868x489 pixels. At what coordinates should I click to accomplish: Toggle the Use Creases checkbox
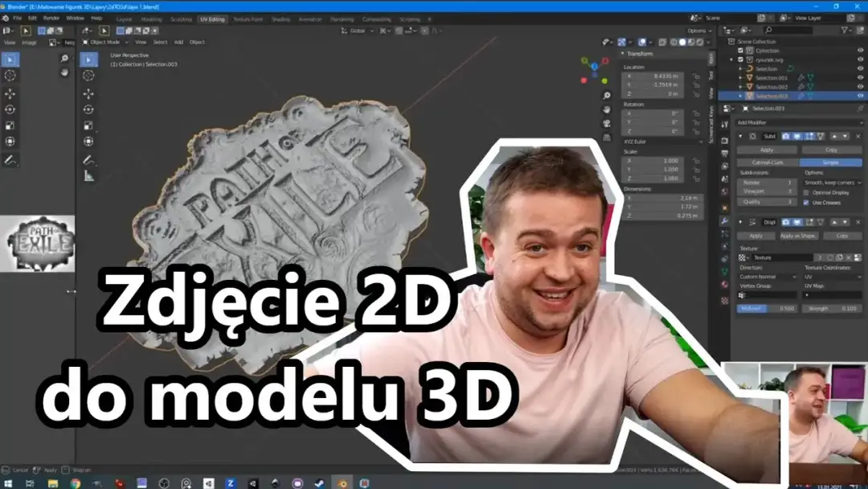(x=806, y=203)
